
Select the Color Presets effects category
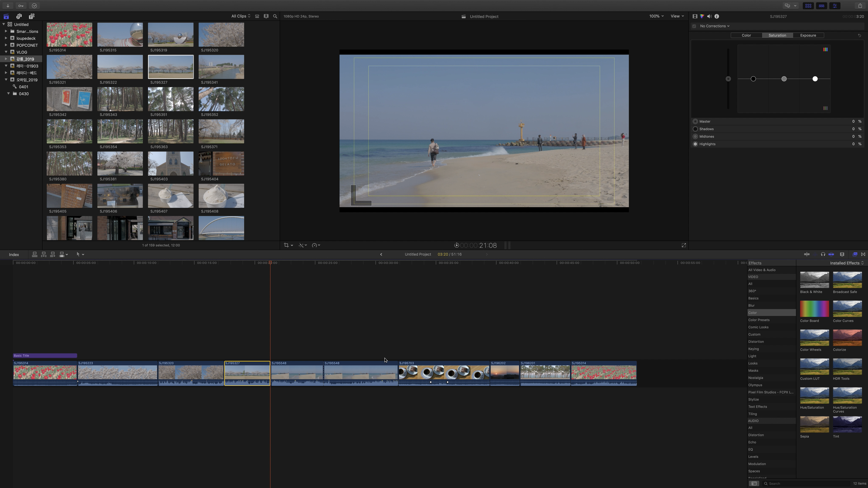[x=758, y=320]
